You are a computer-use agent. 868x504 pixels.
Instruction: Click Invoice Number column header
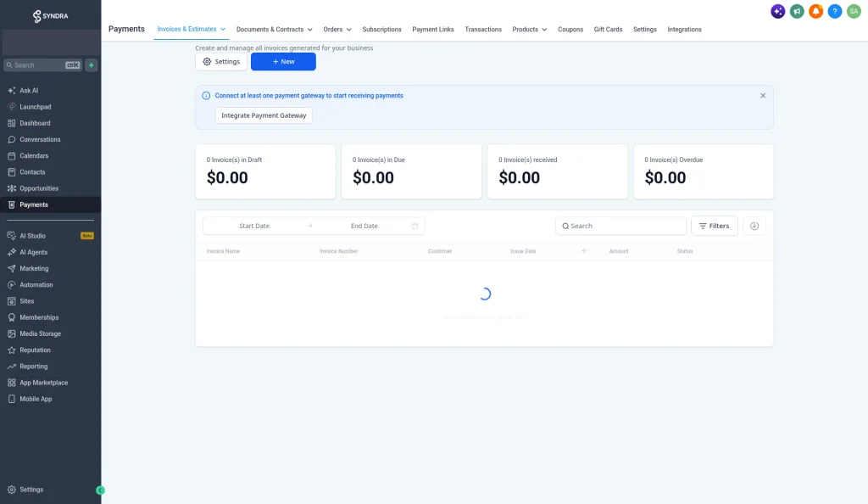coord(338,251)
